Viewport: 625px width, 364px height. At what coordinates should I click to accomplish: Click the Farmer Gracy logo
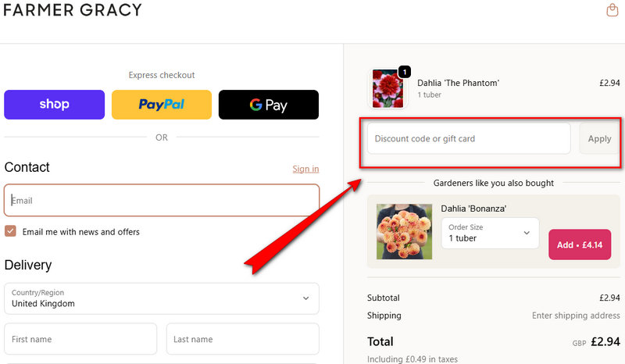[73, 10]
